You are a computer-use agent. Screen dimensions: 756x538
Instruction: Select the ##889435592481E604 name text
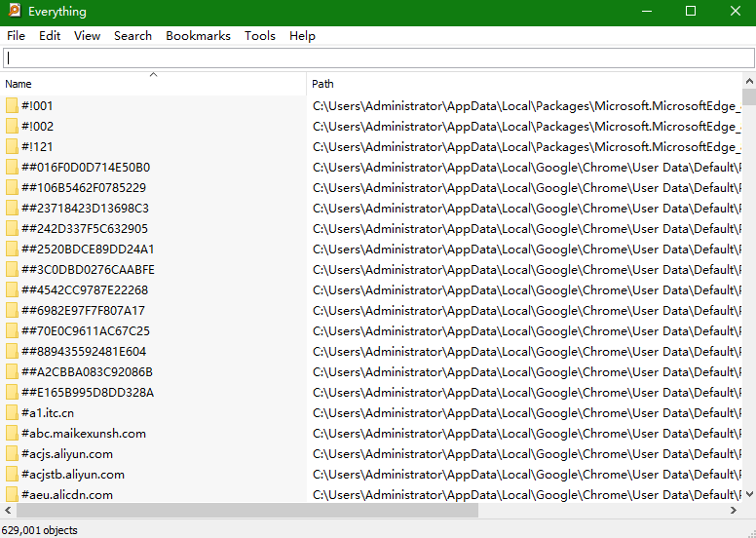tap(84, 351)
